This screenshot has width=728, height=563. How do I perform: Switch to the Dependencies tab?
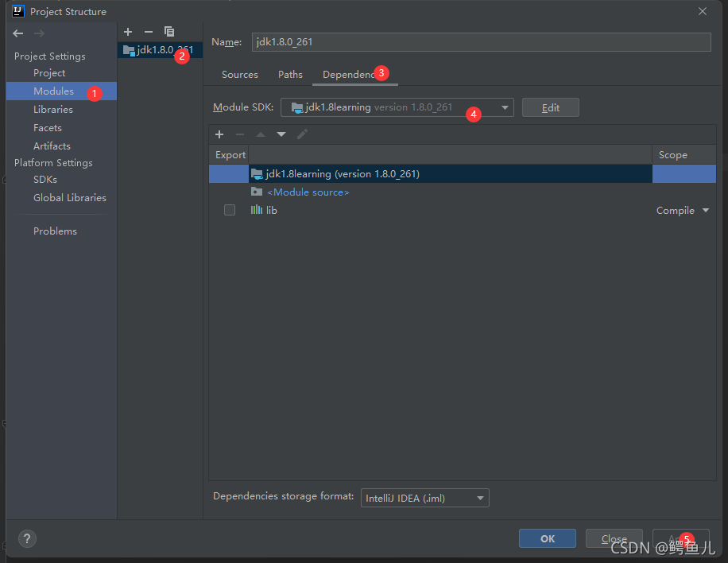(355, 74)
